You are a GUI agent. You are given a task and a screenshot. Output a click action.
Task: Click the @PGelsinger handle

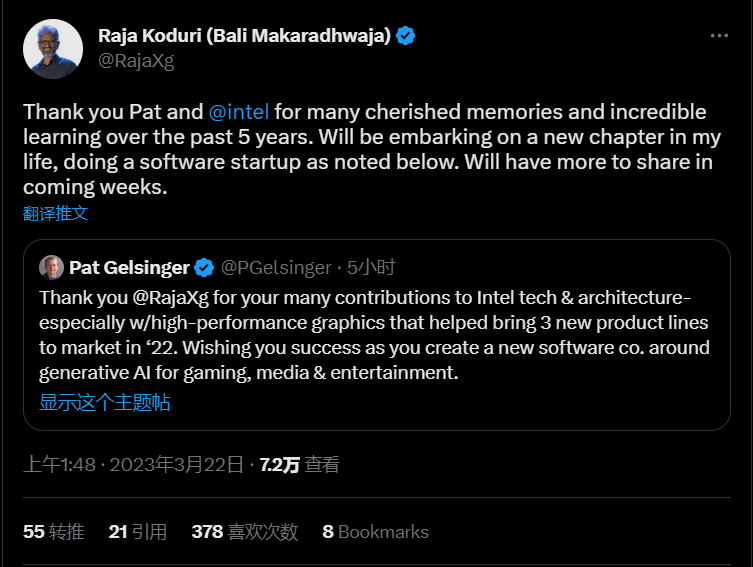(276, 267)
